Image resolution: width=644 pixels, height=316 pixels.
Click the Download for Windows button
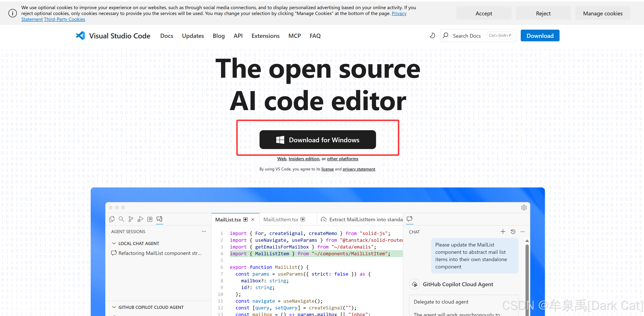[317, 140]
